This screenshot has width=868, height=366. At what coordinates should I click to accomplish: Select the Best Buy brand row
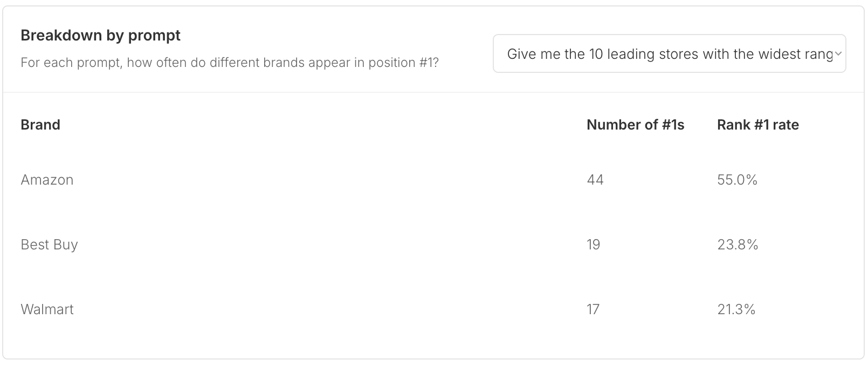433,245
